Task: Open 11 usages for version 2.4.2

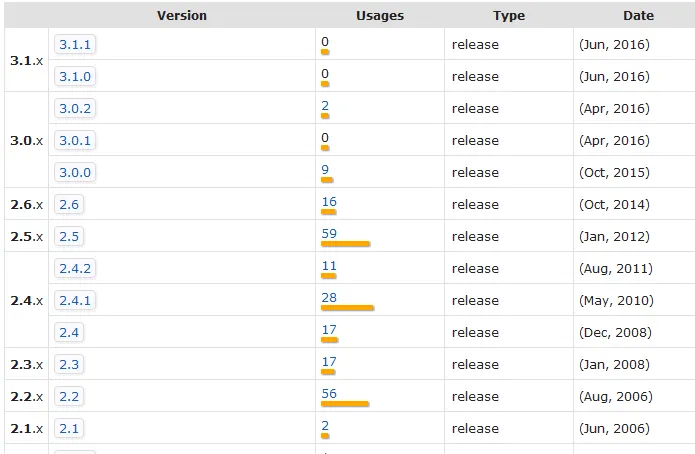Action: pyautogui.click(x=329, y=266)
